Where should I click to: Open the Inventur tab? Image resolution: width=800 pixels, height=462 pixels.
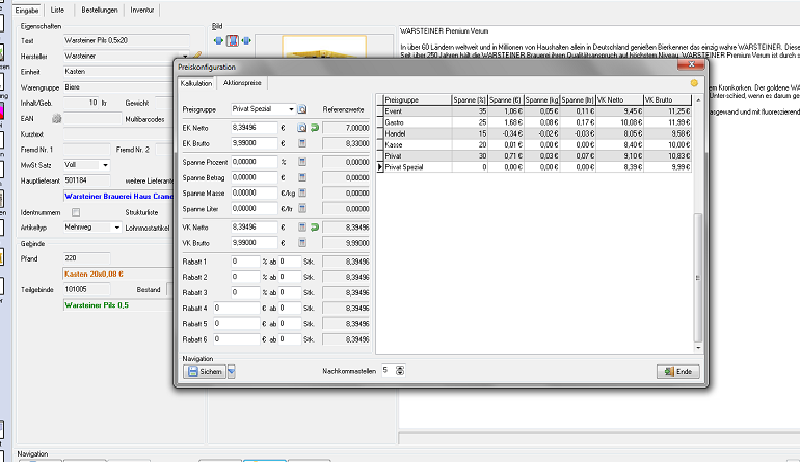pos(142,10)
